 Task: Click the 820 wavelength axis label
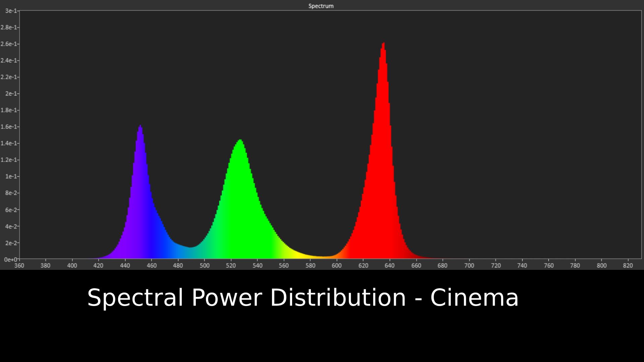tap(628, 265)
